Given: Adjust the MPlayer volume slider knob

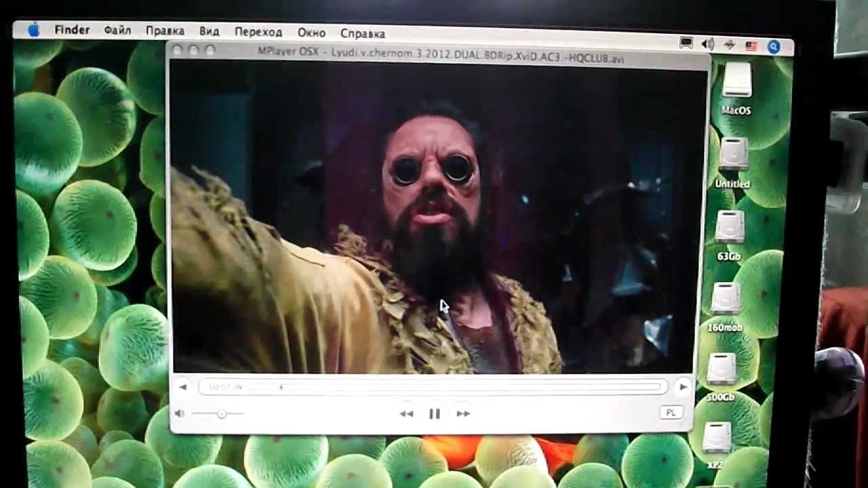Looking at the screenshot, I should 221,413.
